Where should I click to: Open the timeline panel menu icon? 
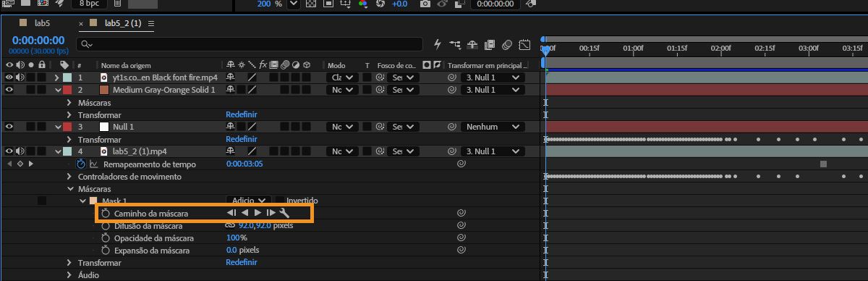[x=151, y=23]
